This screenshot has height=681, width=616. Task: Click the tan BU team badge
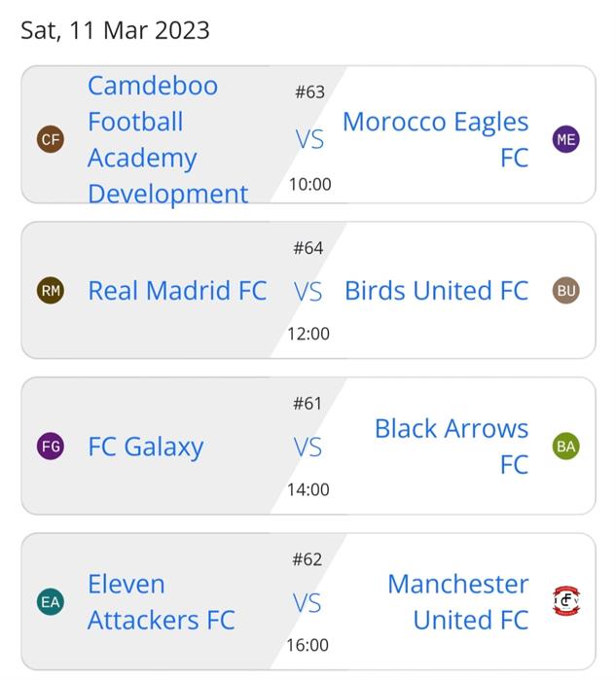point(566,290)
